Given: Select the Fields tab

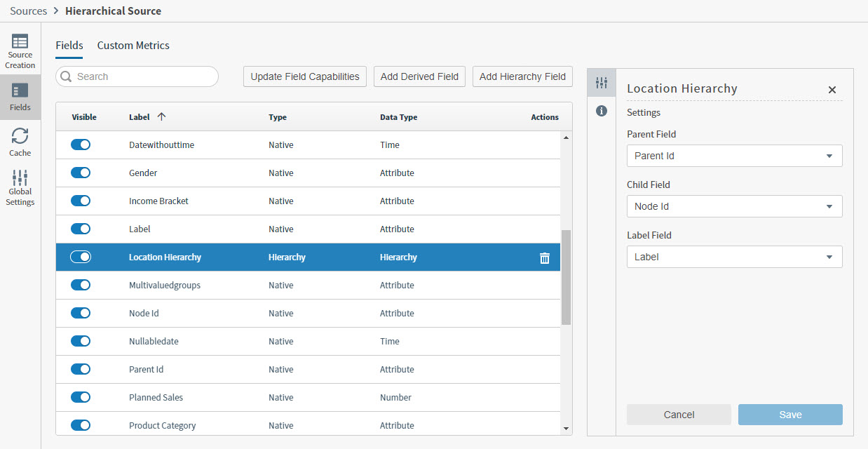Looking at the screenshot, I should (x=69, y=45).
